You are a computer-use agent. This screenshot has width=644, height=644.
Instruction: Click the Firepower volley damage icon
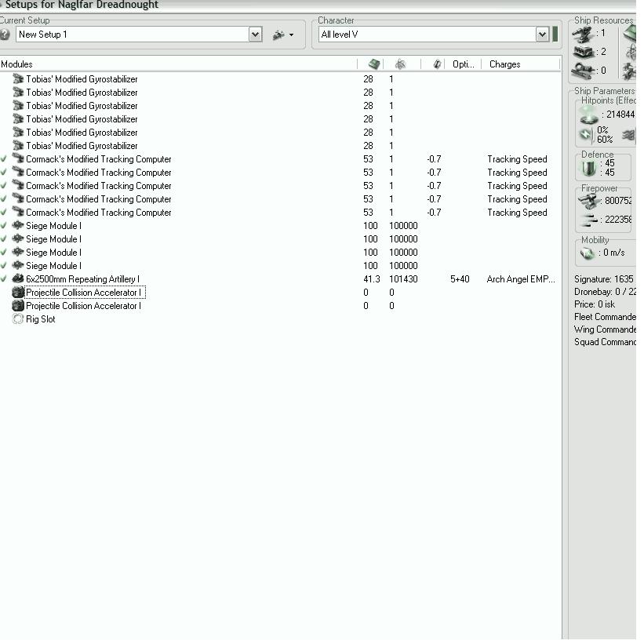coord(589,220)
